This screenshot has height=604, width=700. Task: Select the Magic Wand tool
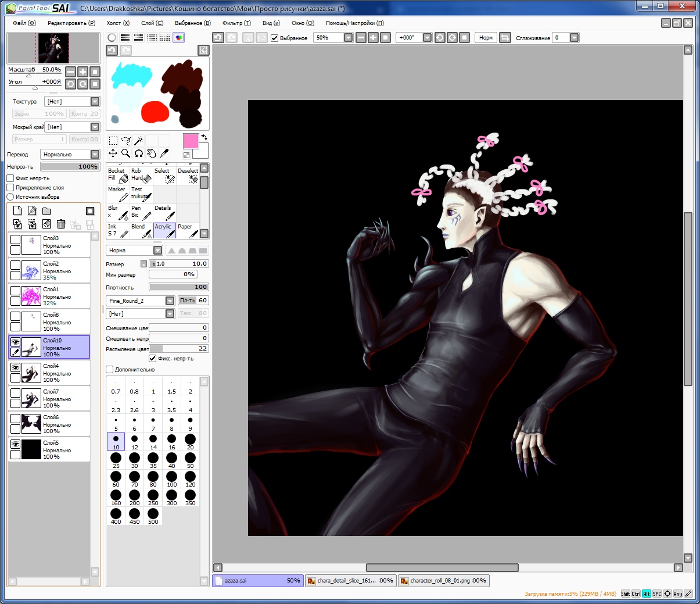tap(138, 141)
